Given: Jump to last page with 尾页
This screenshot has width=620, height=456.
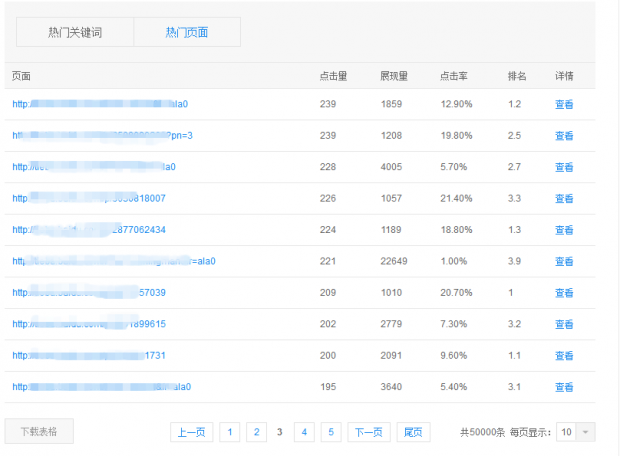Looking at the screenshot, I should (413, 432).
